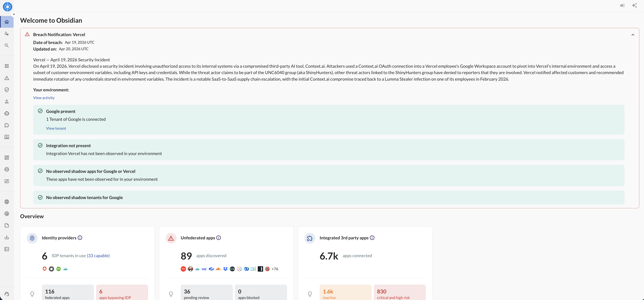
Task: Click the +76 more apps indicator
Action: (275, 269)
